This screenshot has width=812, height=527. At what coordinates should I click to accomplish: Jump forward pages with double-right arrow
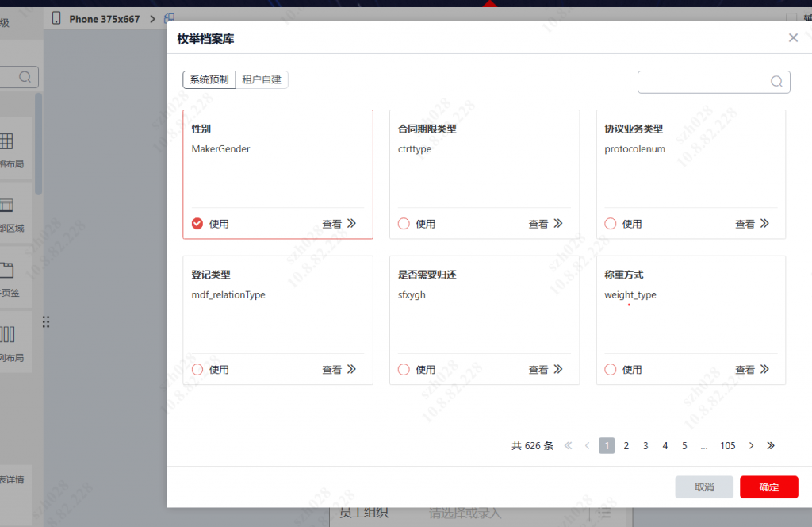771,446
